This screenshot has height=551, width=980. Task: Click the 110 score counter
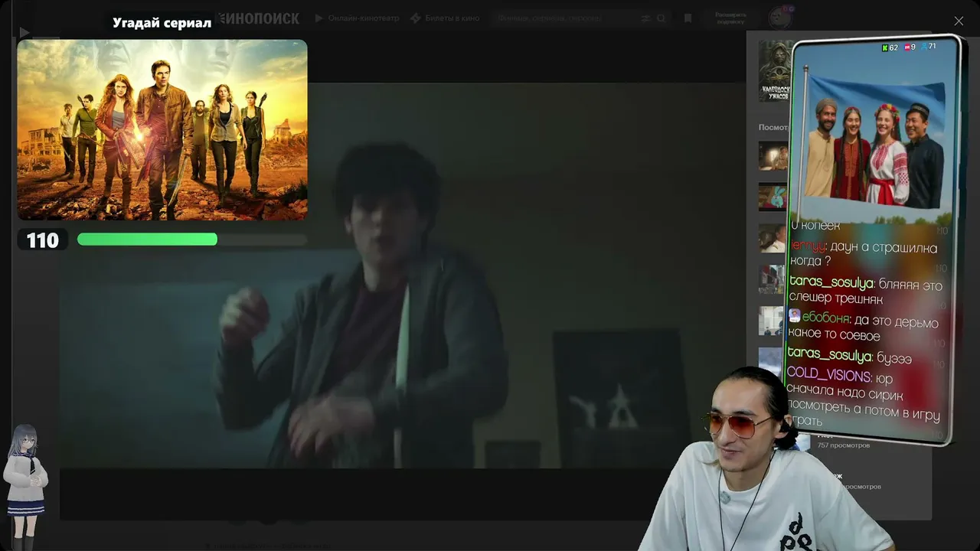[x=42, y=240]
